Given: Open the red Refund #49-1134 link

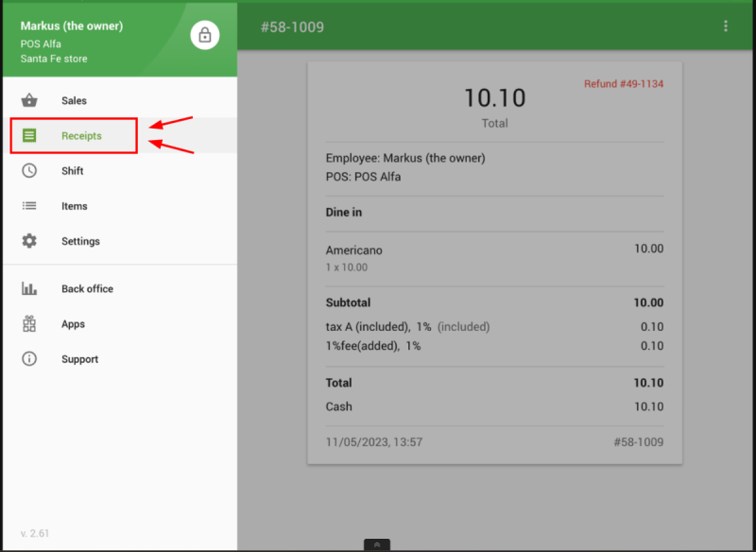Looking at the screenshot, I should coord(623,84).
